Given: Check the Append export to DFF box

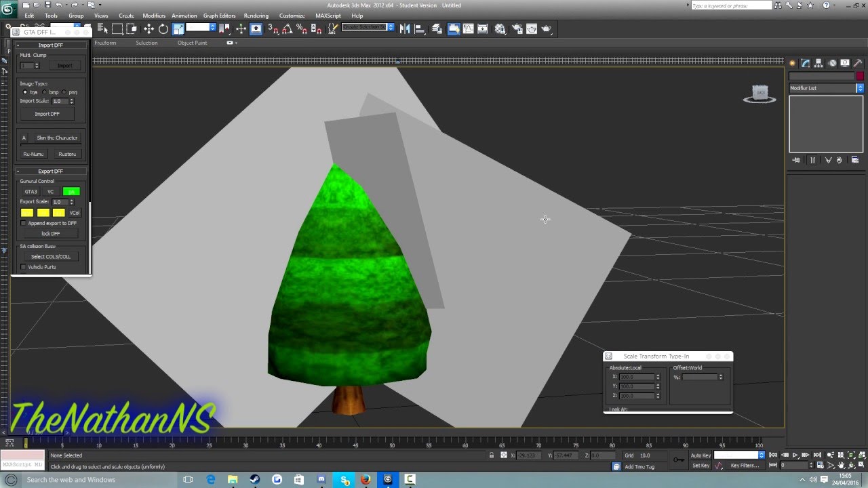Looking at the screenshot, I should [24, 223].
